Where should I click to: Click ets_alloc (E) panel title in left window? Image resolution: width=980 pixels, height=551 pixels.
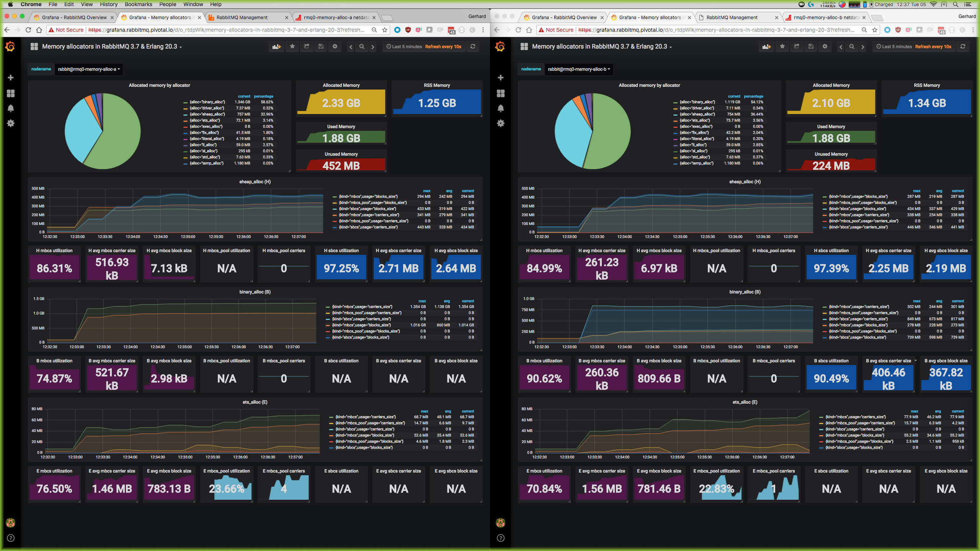[255, 402]
